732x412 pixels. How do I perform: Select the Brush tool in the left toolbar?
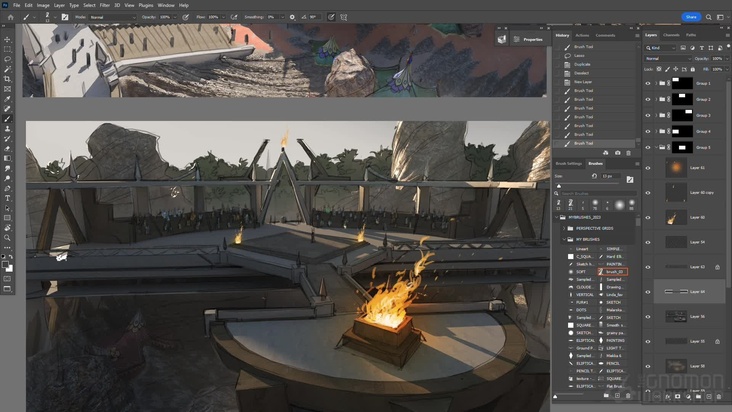coord(7,119)
